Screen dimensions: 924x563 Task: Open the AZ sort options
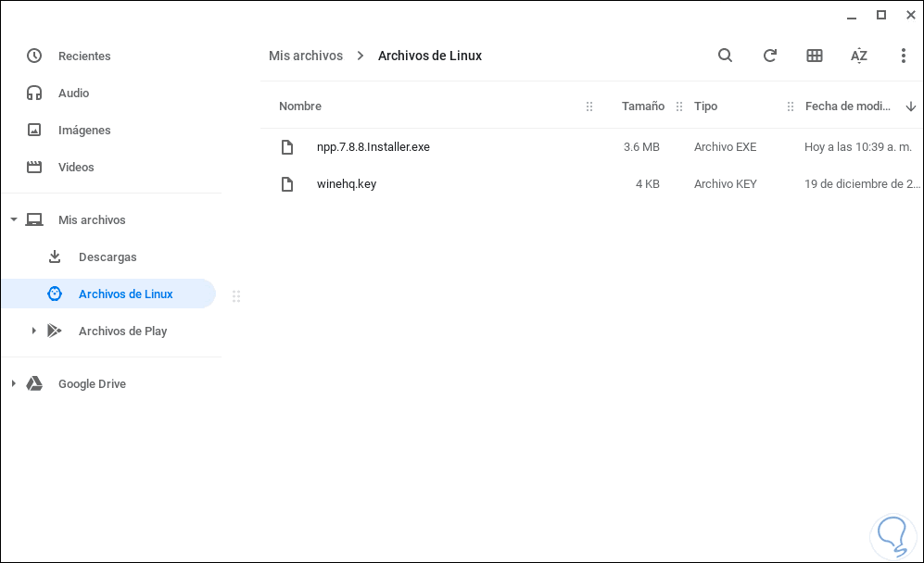coord(859,56)
